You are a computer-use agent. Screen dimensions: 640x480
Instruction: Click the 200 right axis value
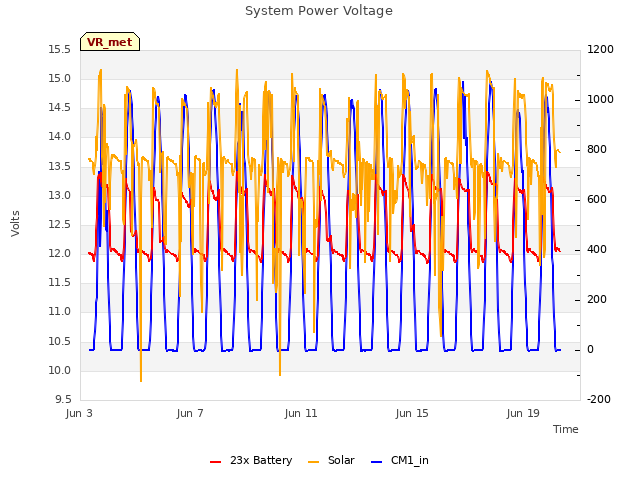(597, 300)
